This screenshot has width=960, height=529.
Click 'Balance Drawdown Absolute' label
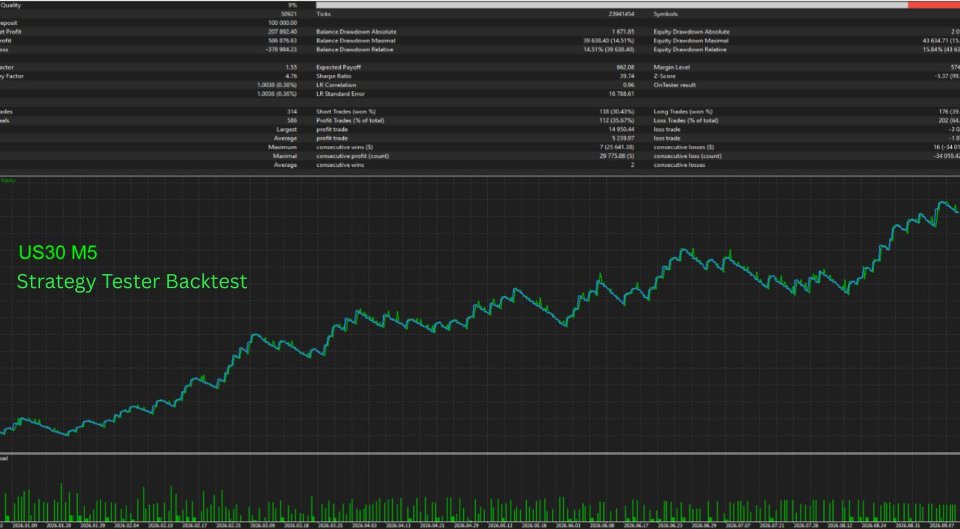[x=356, y=31]
